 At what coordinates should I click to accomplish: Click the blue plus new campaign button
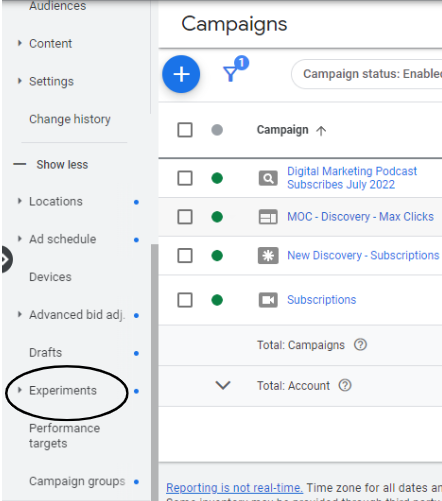pos(181,74)
